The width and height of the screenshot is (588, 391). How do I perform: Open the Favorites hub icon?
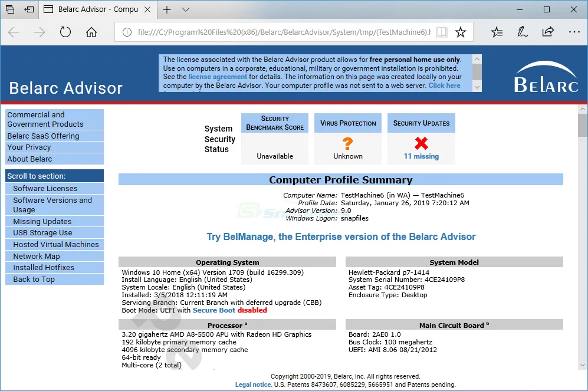(x=497, y=32)
